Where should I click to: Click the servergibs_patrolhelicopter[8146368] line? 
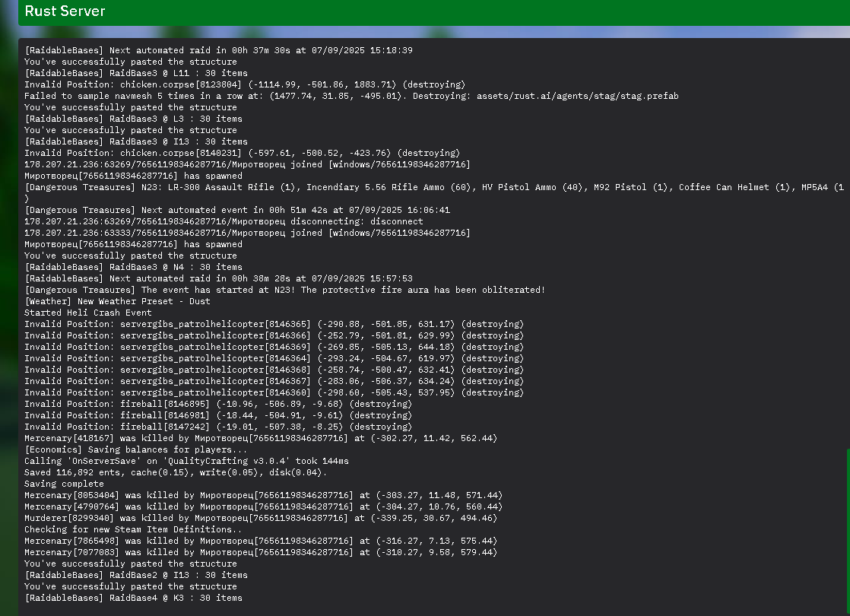(x=274, y=370)
